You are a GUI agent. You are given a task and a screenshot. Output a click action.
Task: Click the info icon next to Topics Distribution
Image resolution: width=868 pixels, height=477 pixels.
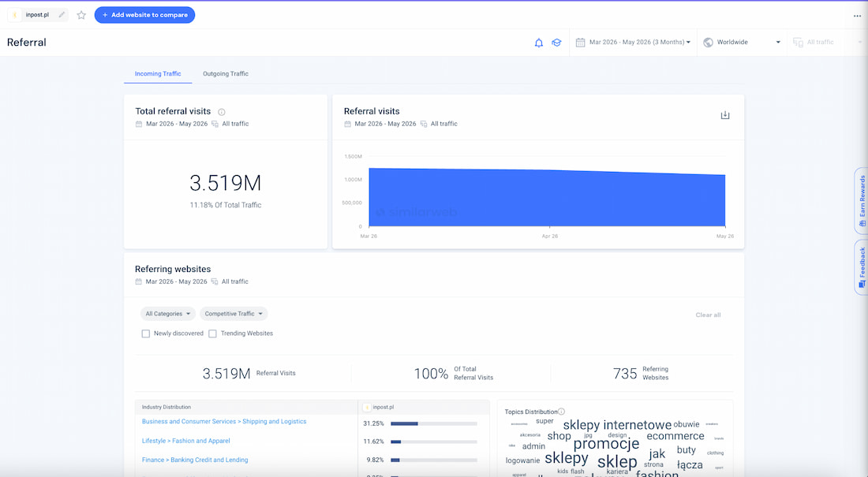(561, 412)
